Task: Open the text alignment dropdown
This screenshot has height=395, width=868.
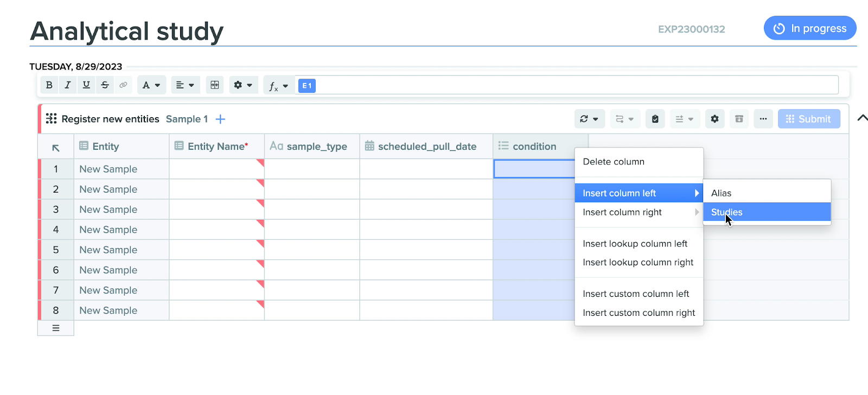Action: (x=185, y=85)
